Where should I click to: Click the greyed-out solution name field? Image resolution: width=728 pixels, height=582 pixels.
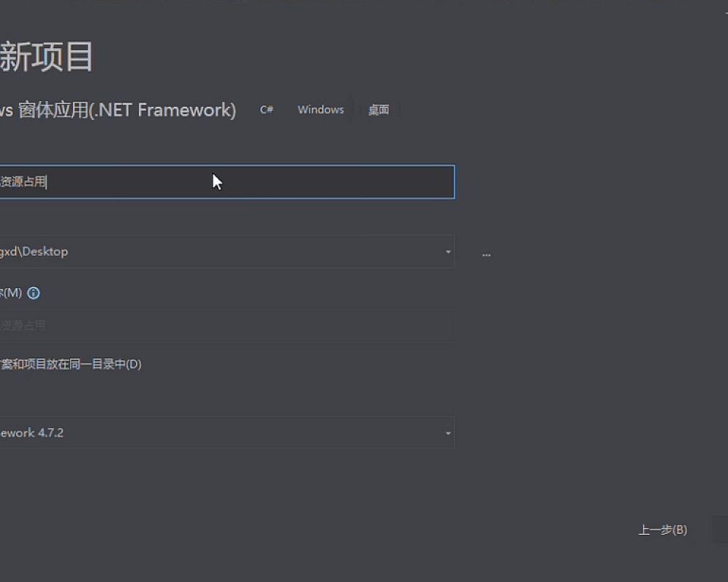[218, 326]
